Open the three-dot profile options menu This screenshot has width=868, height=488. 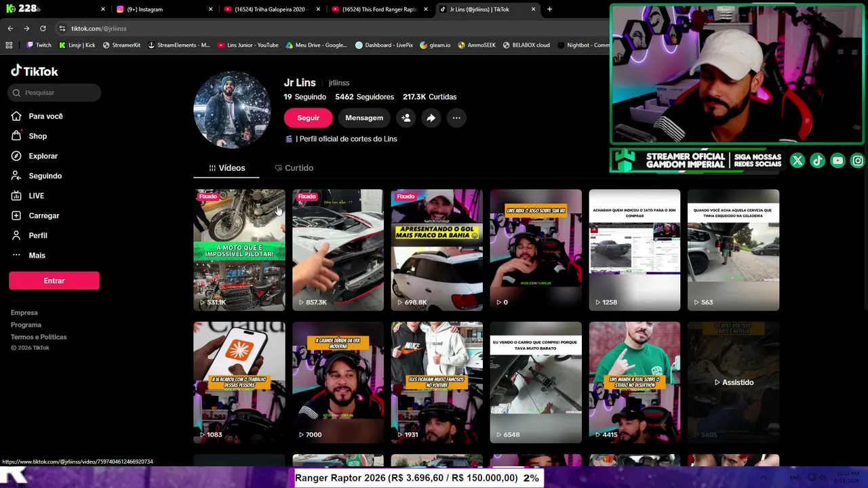pyautogui.click(x=456, y=118)
